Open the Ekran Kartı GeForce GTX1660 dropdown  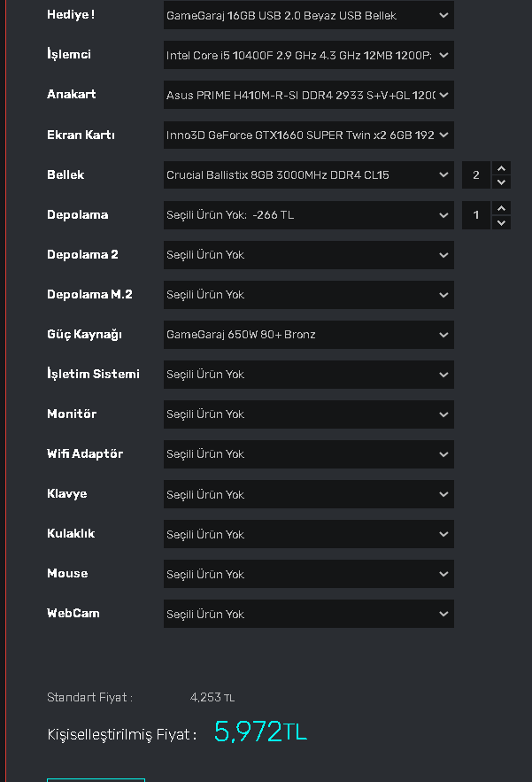308,135
